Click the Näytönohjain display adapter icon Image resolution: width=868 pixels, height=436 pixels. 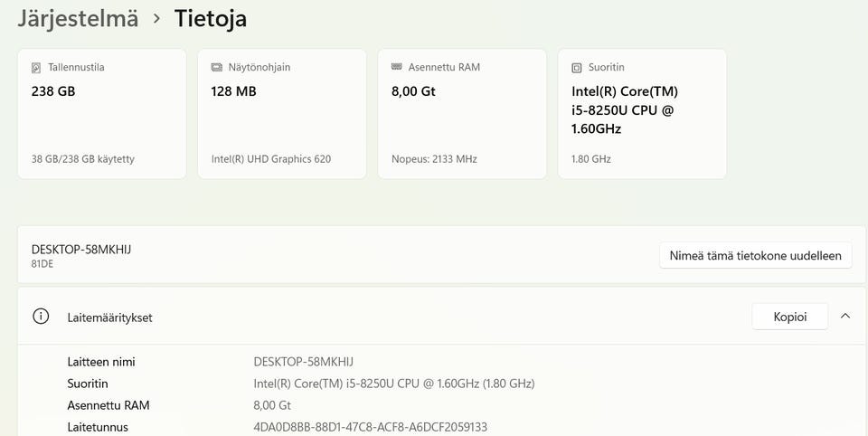click(216, 68)
